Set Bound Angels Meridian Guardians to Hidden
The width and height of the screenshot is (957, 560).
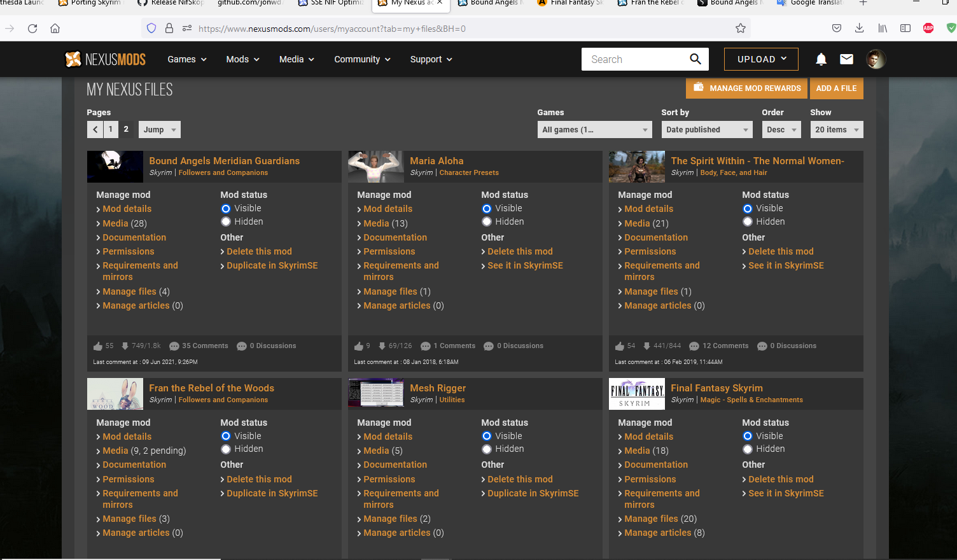226,221
